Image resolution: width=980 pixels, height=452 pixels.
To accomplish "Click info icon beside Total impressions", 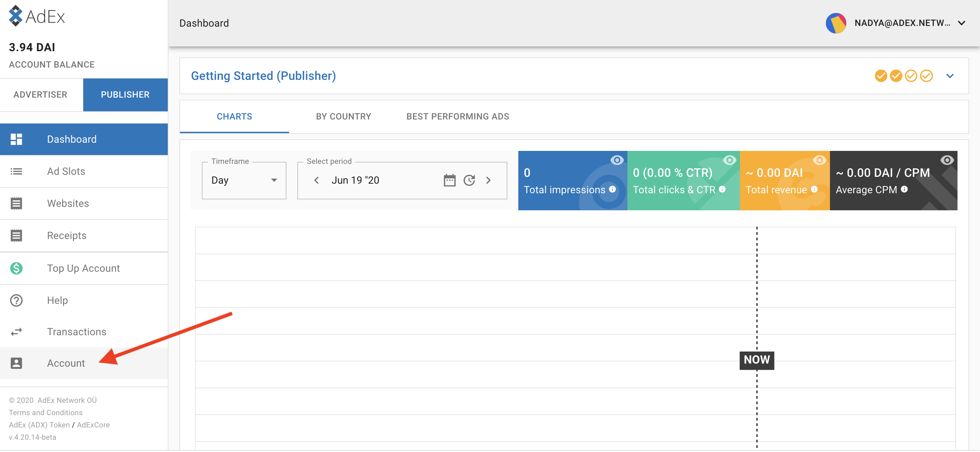I will (612, 189).
